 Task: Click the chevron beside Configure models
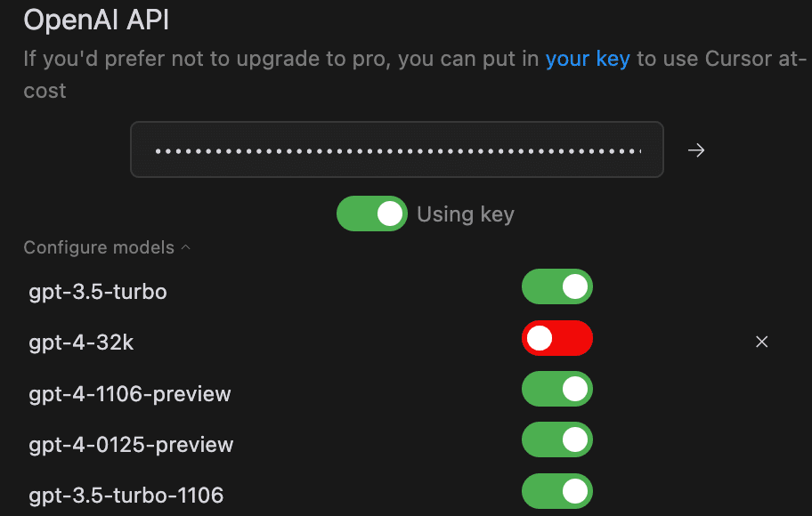(x=185, y=247)
